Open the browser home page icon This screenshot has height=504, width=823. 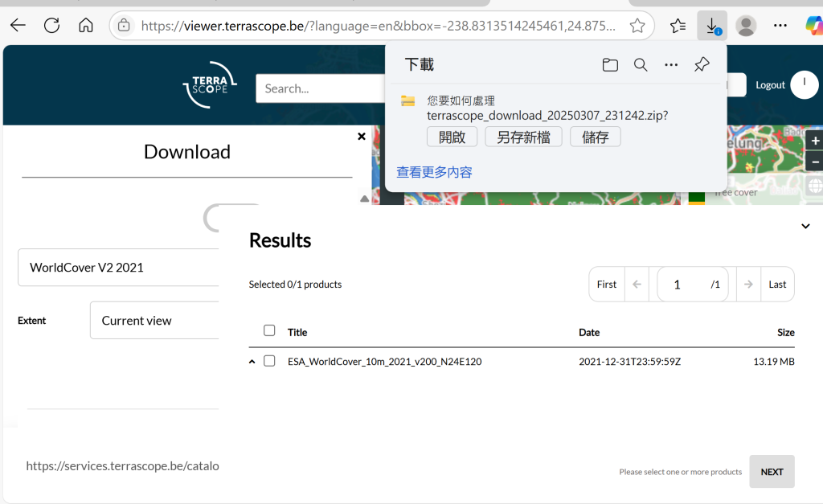pyautogui.click(x=85, y=25)
